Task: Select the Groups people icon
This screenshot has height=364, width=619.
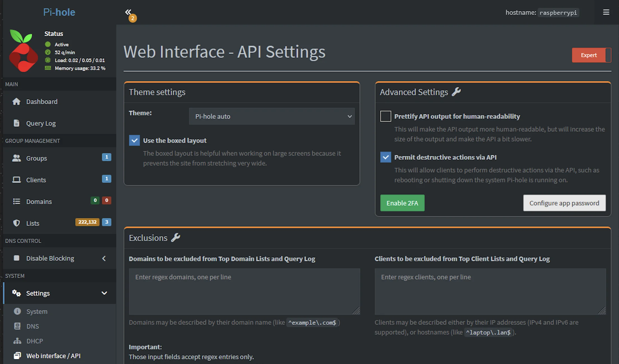Action: 17,158
